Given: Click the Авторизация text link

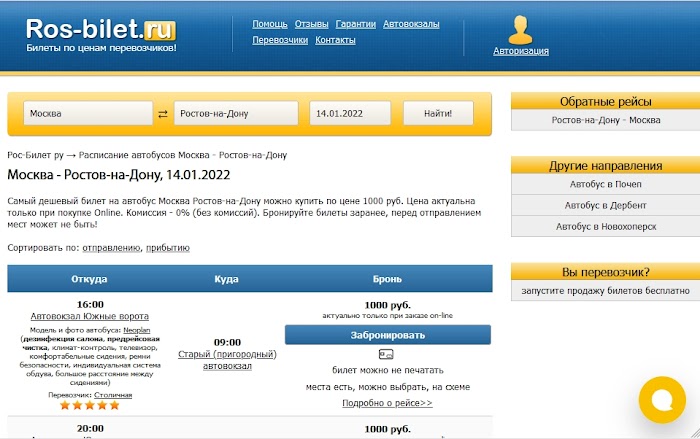Looking at the screenshot, I should (521, 51).
